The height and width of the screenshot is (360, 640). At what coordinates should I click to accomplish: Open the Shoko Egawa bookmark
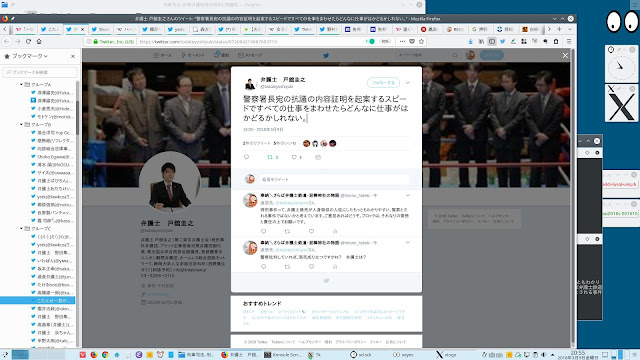tap(52, 157)
